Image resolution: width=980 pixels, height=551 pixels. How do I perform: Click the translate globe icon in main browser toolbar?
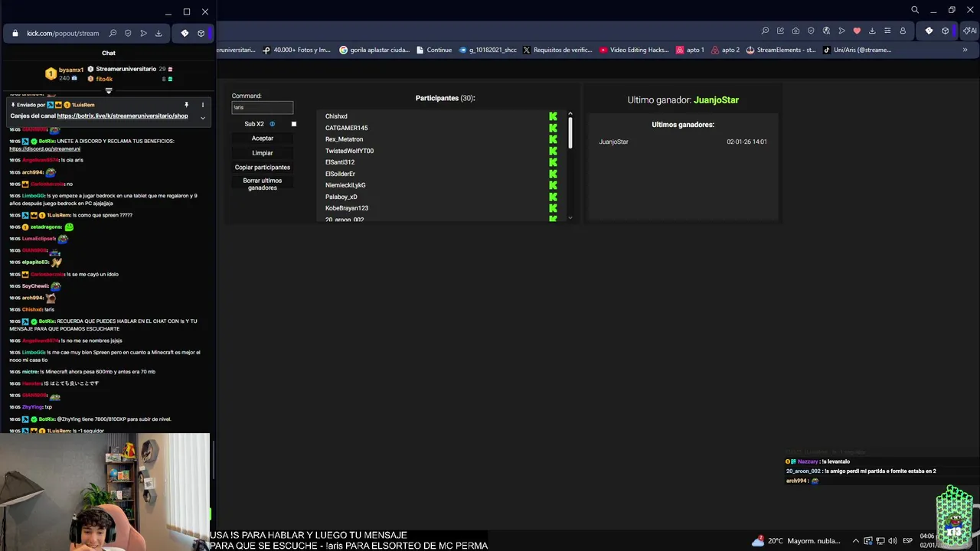(826, 31)
